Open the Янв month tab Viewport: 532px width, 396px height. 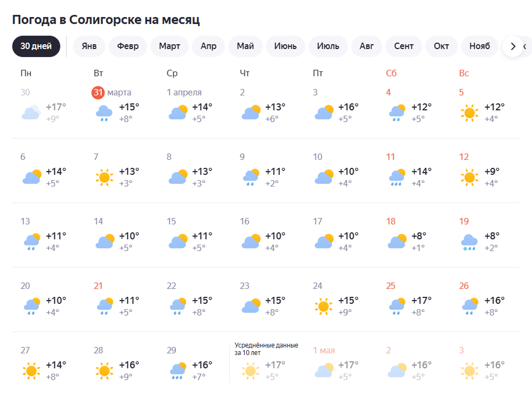coord(89,46)
